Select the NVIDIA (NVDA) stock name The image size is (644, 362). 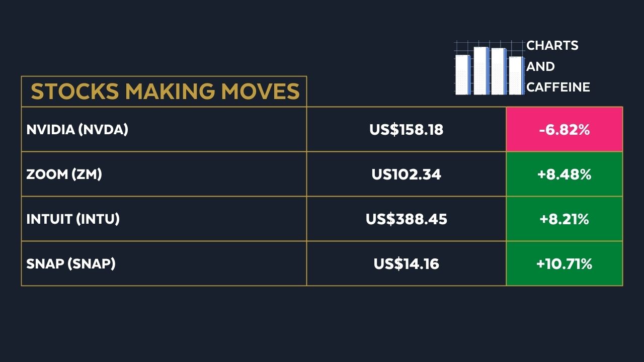tap(77, 130)
